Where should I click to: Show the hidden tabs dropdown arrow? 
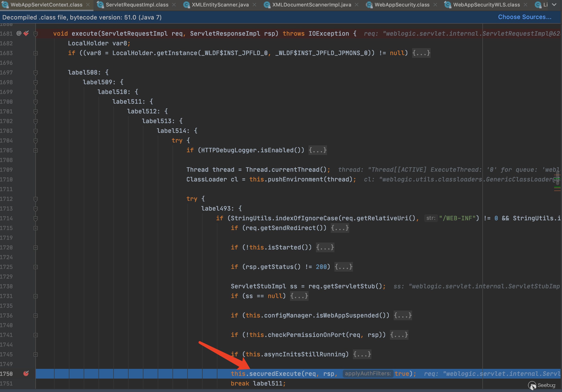(554, 5)
